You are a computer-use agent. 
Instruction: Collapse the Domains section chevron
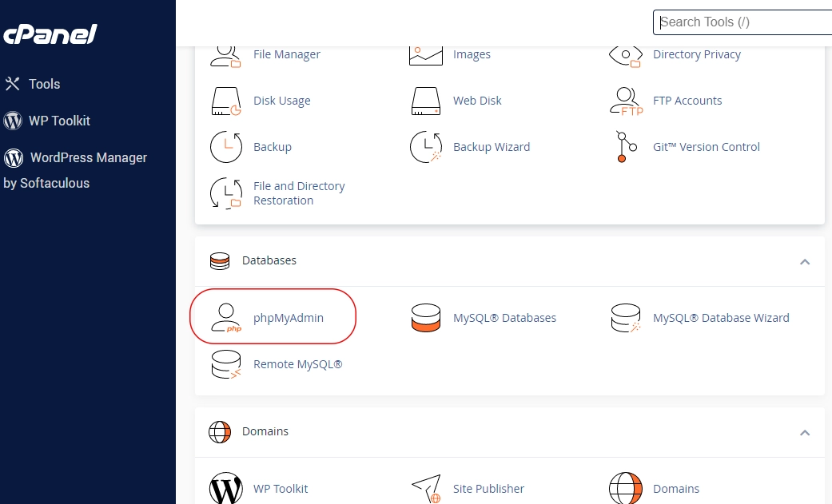pos(804,432)
